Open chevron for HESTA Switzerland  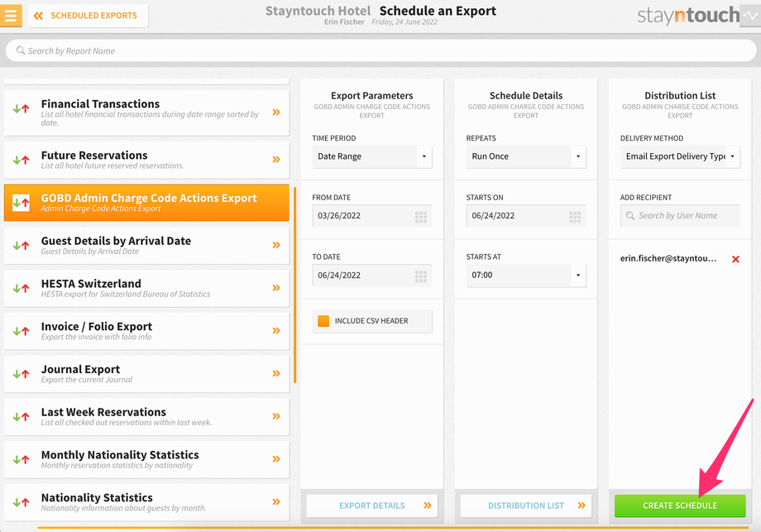pos(276,288)
